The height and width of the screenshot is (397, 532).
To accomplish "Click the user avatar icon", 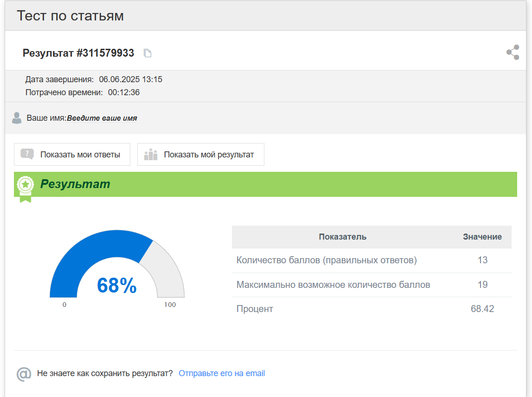I will point(17,118).
